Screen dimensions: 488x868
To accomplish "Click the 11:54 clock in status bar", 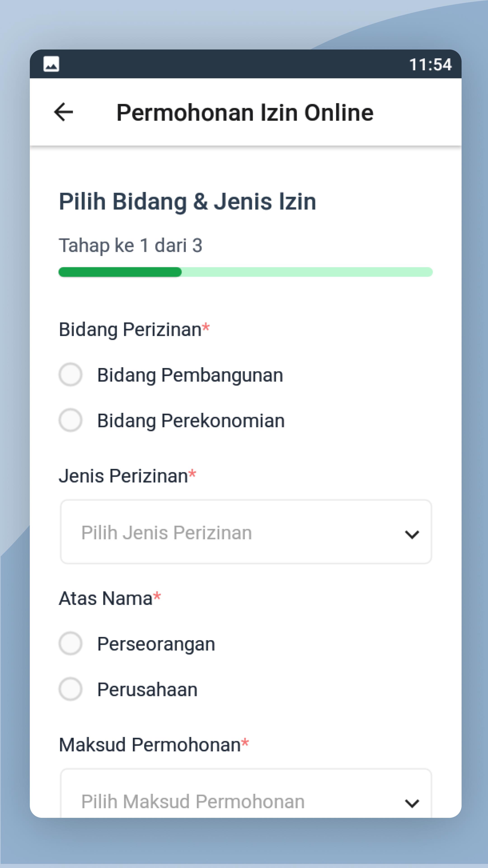I will coord(430,64).
